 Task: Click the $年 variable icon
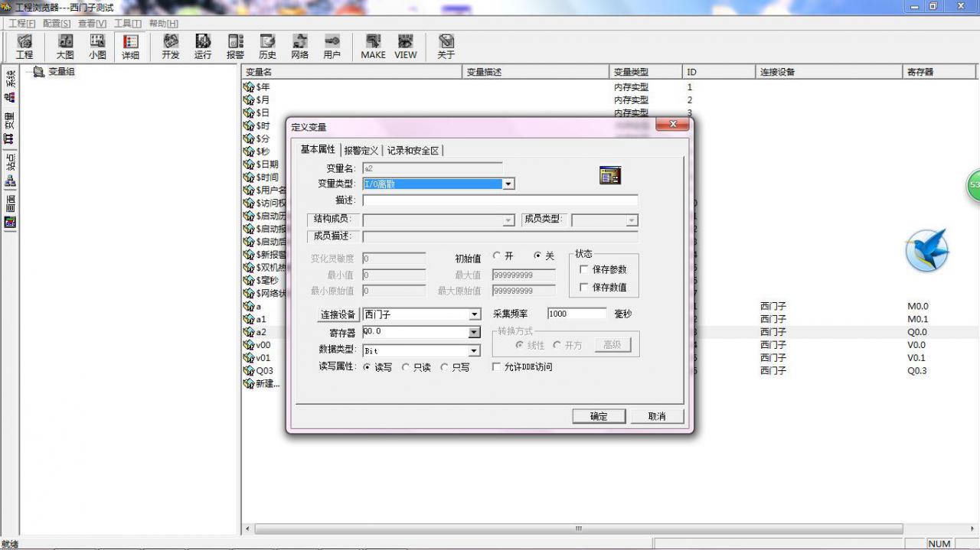[x=249, y=87]
